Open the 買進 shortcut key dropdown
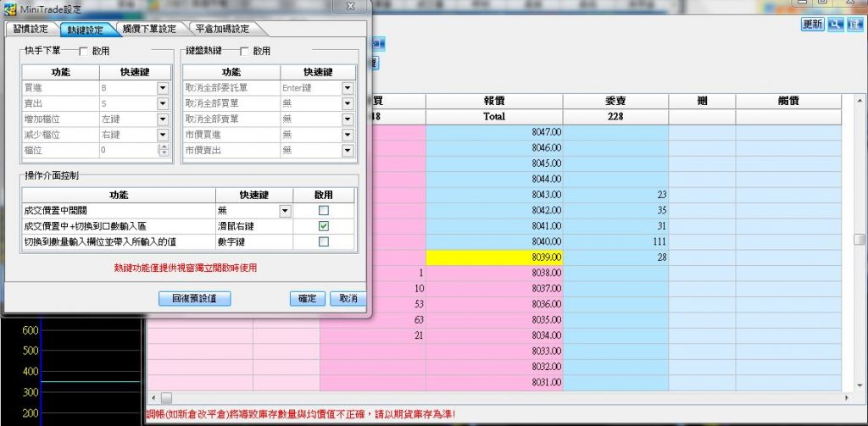 pyautogui.click(x=163, y=87)
